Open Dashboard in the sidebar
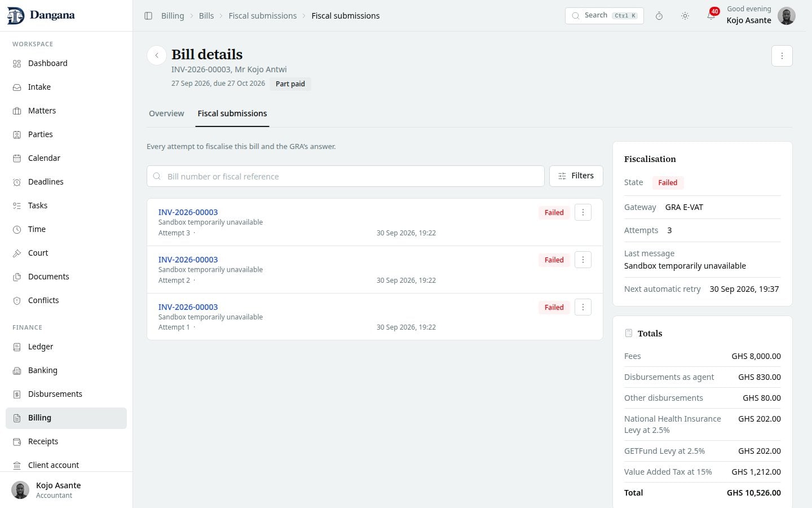The width and height of the screenshot is (812, 508). click(x=66, y=63)
